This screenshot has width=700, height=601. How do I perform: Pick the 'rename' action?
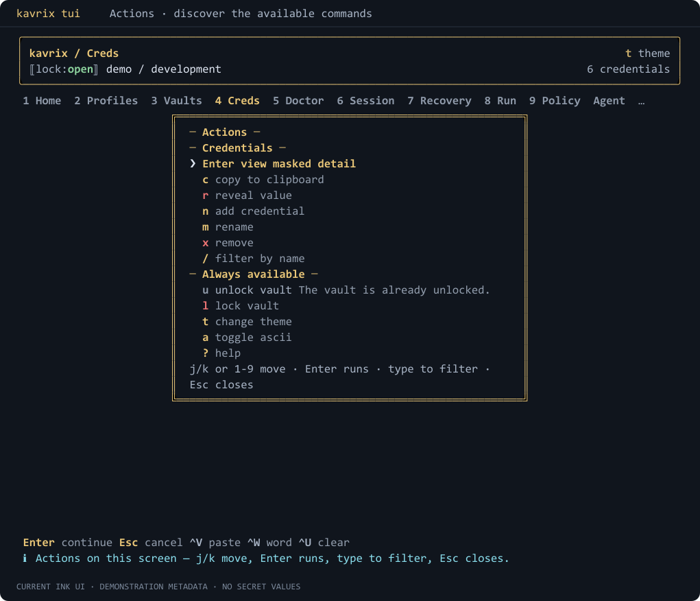pyautogui.click(x=228, y=227)
